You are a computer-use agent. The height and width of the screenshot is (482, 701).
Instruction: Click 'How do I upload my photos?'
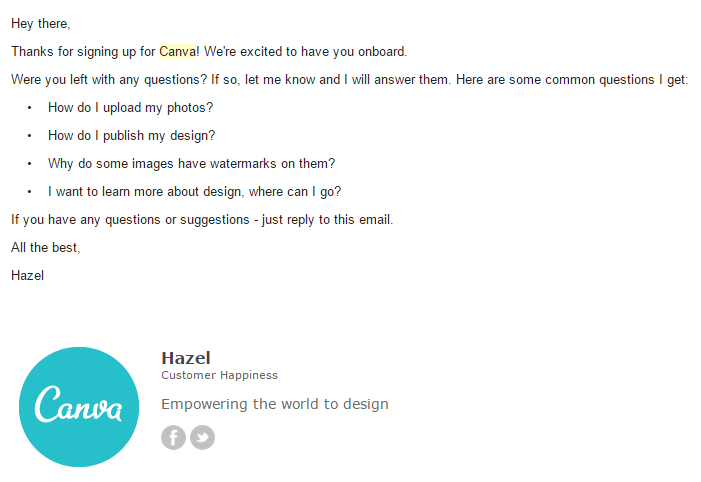coord(131,108)
